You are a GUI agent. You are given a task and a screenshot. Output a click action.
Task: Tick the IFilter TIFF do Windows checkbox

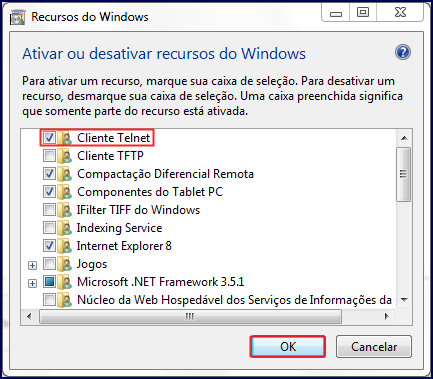coord(49,209)
